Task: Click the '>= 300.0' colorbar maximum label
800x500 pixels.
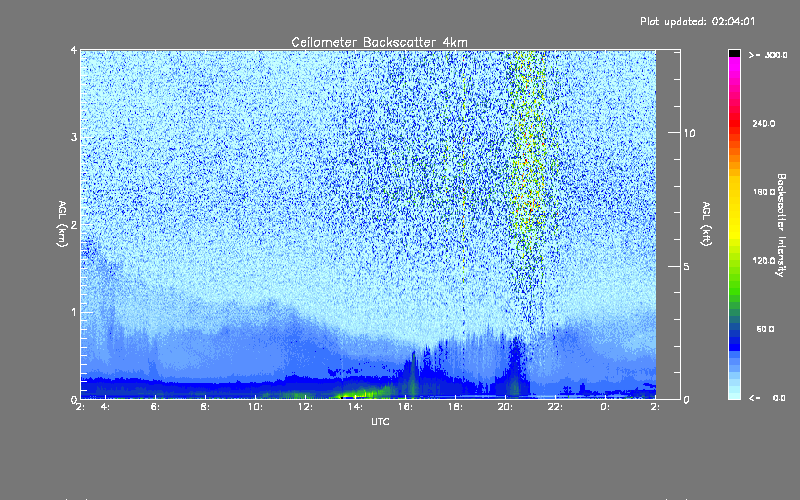Action: point(768,55)
